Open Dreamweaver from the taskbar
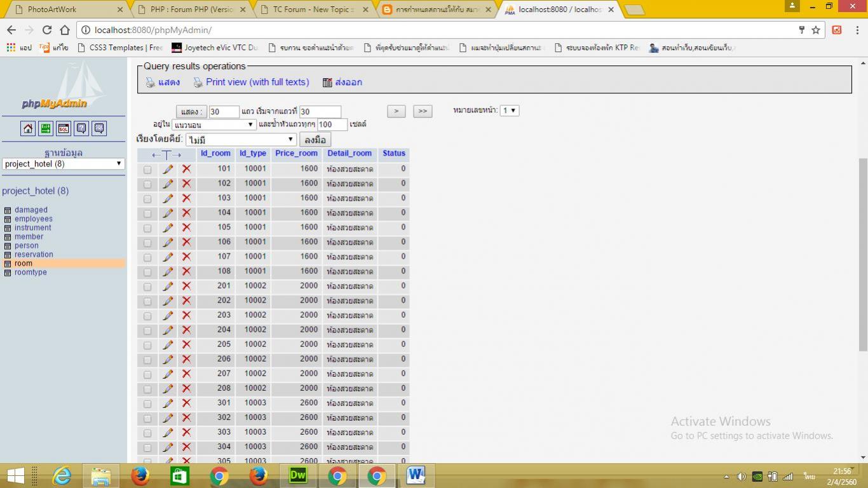This screenshot has width=868, height=488. pos(297,475)
